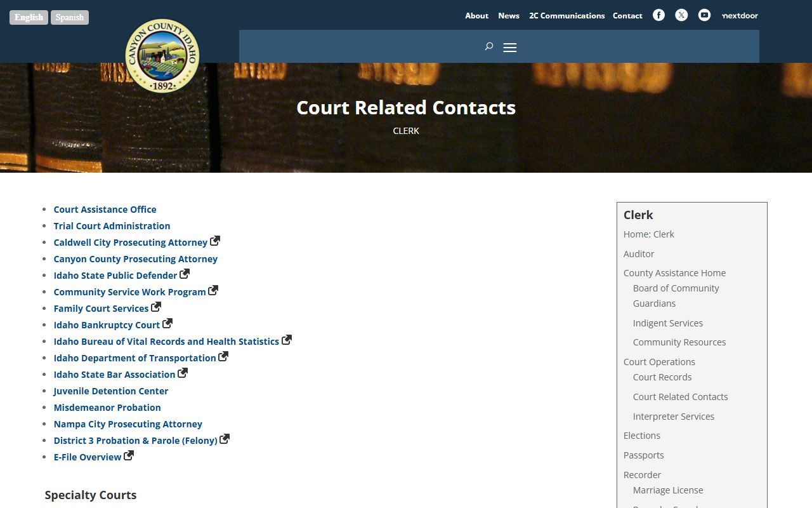Switch language to English

pos(29,17)
